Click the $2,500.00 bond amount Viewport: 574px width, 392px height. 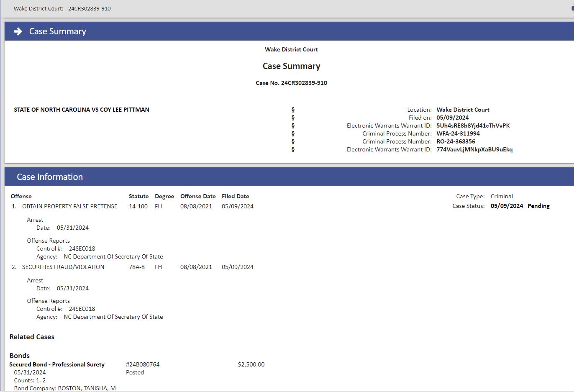(251, 364)
